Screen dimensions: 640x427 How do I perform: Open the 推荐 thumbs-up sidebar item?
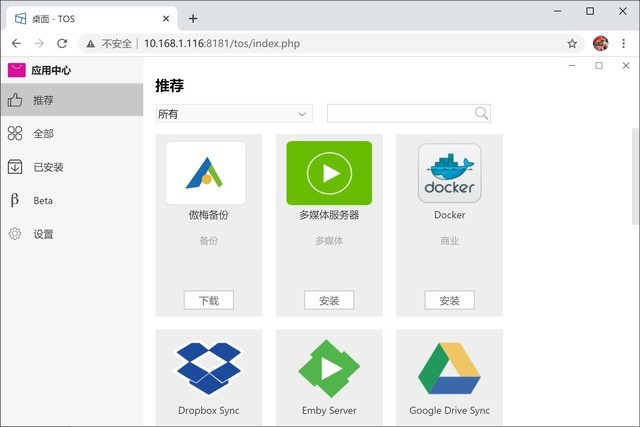(x=72, y=100)
